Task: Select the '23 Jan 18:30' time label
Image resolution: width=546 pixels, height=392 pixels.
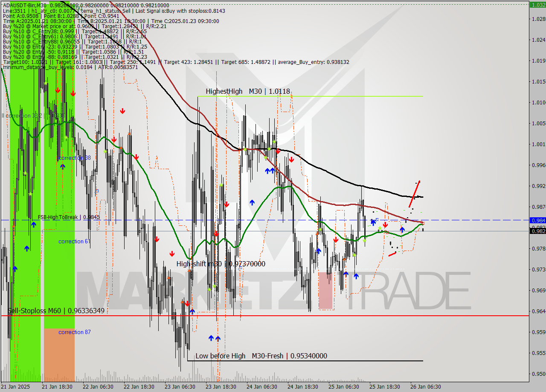Action: (221, 387)
